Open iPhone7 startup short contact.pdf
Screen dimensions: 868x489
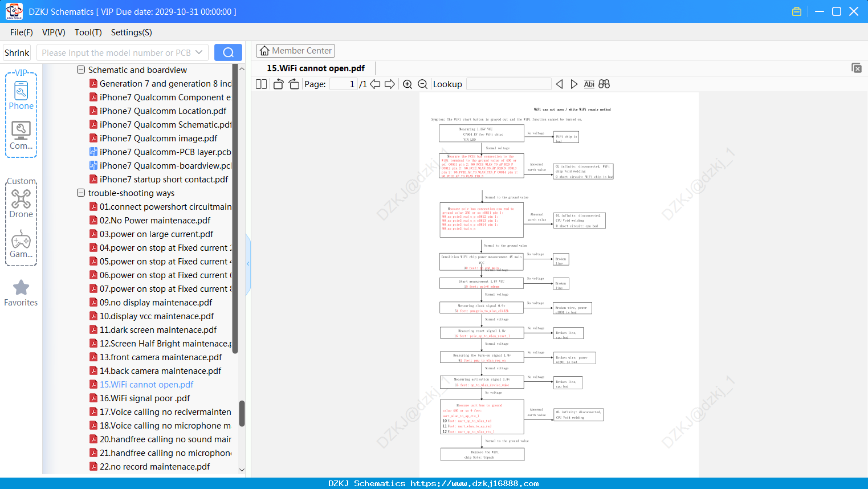click(158, 180)
